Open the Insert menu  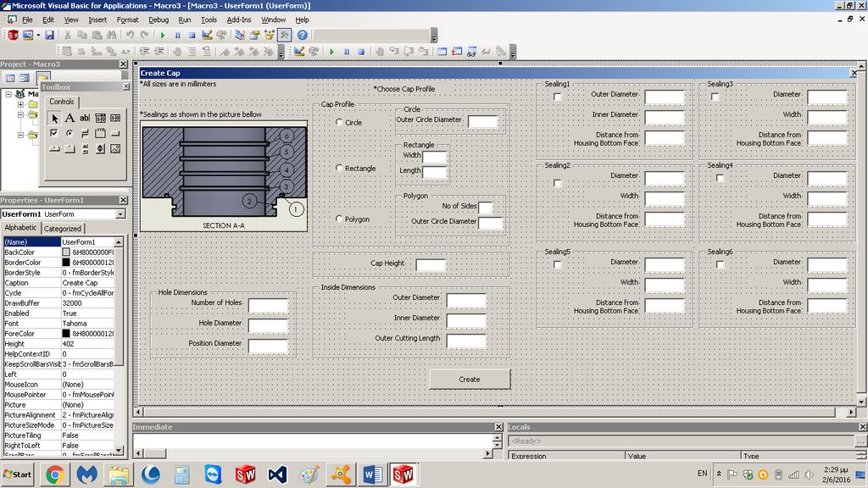(97, 20)
